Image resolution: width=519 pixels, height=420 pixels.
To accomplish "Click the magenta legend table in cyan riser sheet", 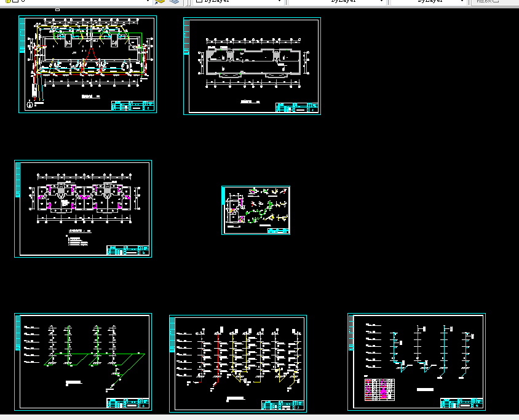I will coord(379,389).
